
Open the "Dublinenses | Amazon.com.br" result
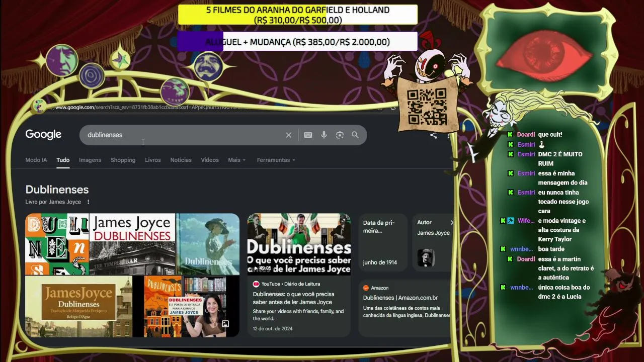pos(400,298)
